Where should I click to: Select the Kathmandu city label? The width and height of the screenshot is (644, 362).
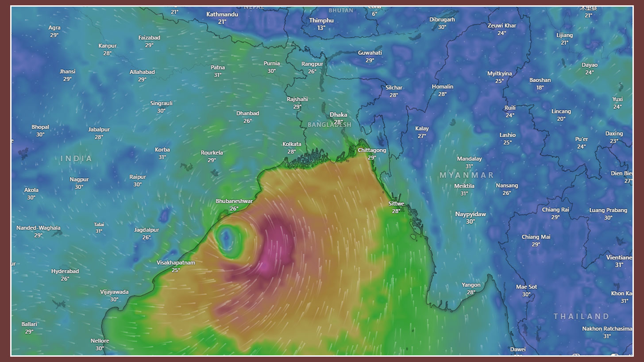pos(222,15)
